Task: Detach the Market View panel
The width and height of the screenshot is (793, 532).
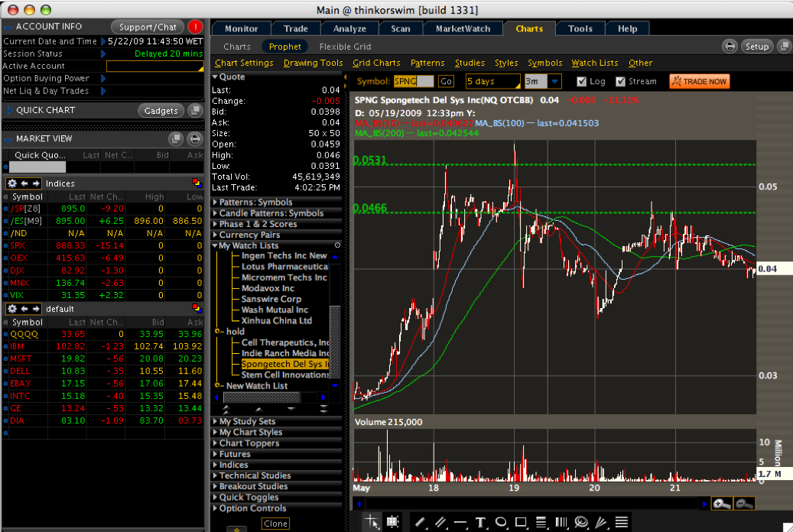Action: 175,138
